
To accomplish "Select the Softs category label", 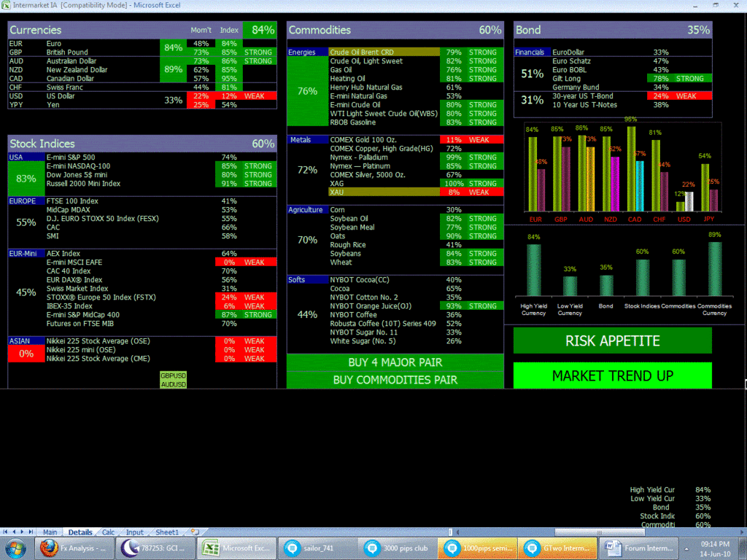I will 307,279.
